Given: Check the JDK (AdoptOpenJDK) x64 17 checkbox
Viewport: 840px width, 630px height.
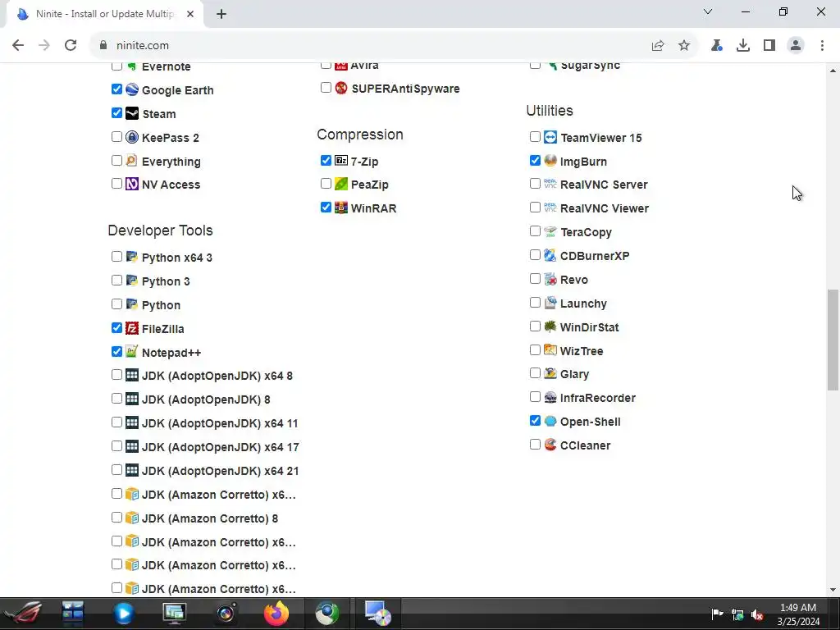Looking at the screenshot, I should point(116,445).
